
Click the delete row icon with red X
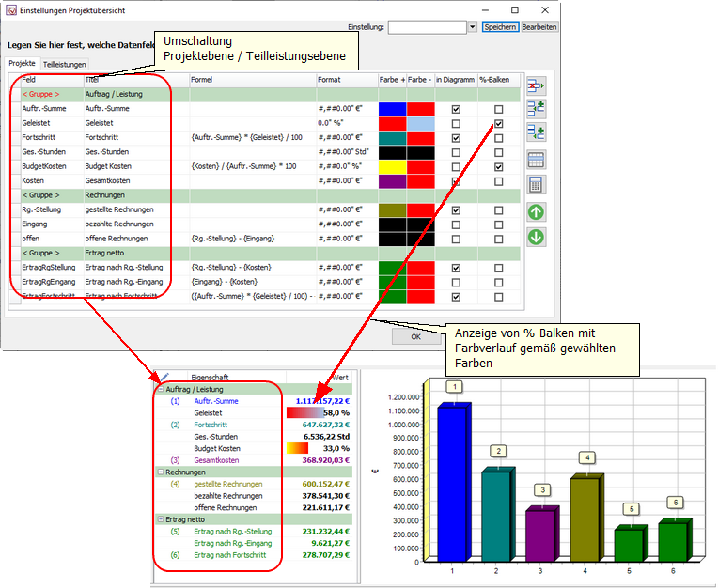(x=536, y=85)
